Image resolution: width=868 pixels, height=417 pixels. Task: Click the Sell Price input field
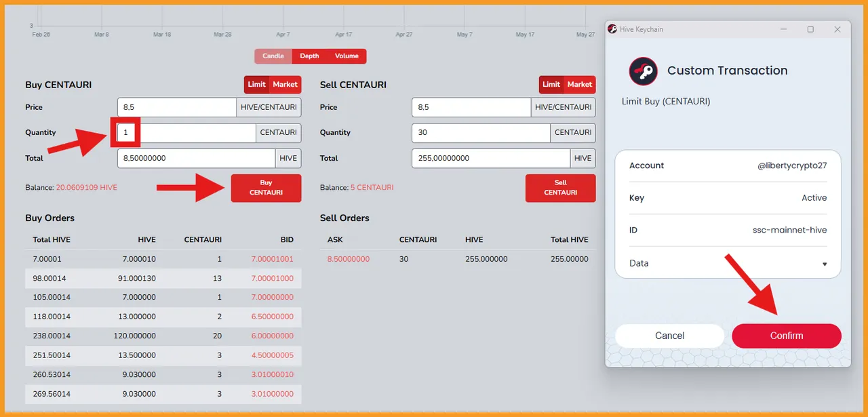(x=471, y=107)
